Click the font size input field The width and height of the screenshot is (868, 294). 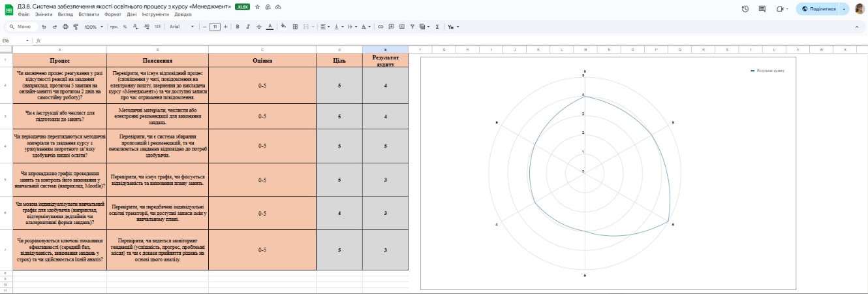[x=215, y=27]
